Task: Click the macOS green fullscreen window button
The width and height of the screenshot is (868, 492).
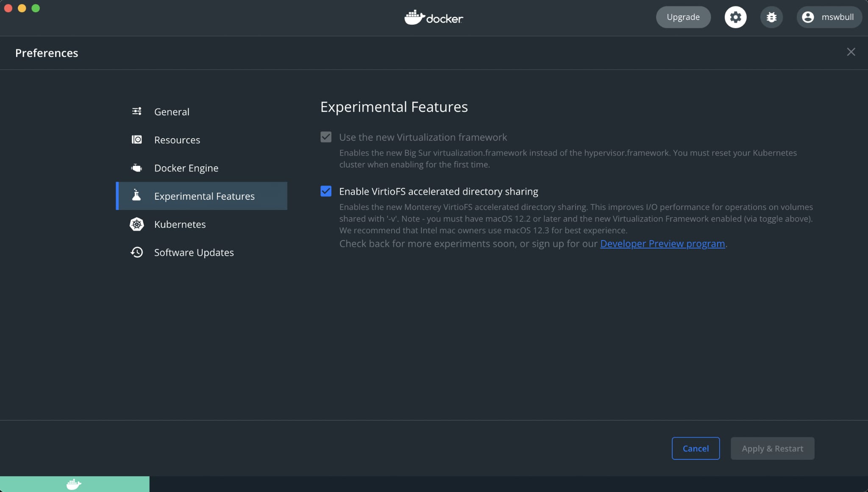Action: (36, 8)
